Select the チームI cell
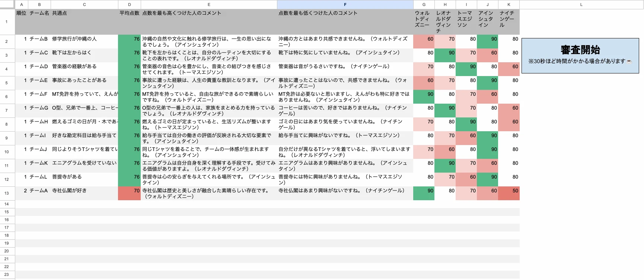Screen dimensions: 644x280 tap(39, 138)
